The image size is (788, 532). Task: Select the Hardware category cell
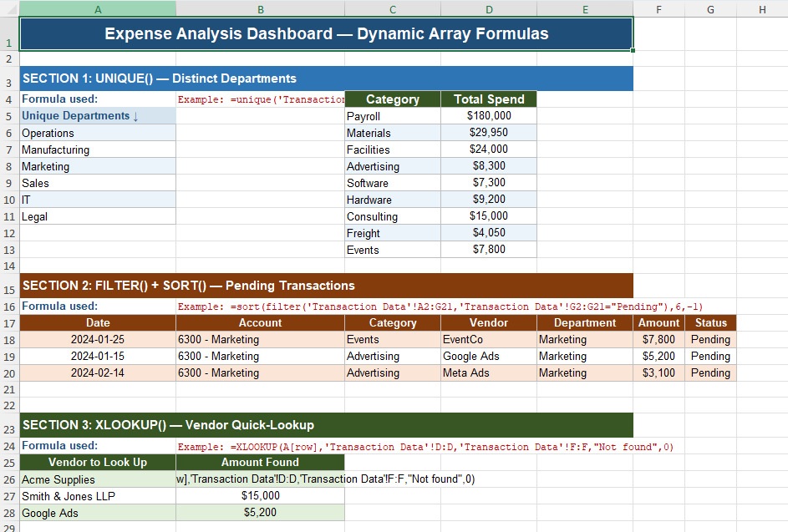point(393,200)
